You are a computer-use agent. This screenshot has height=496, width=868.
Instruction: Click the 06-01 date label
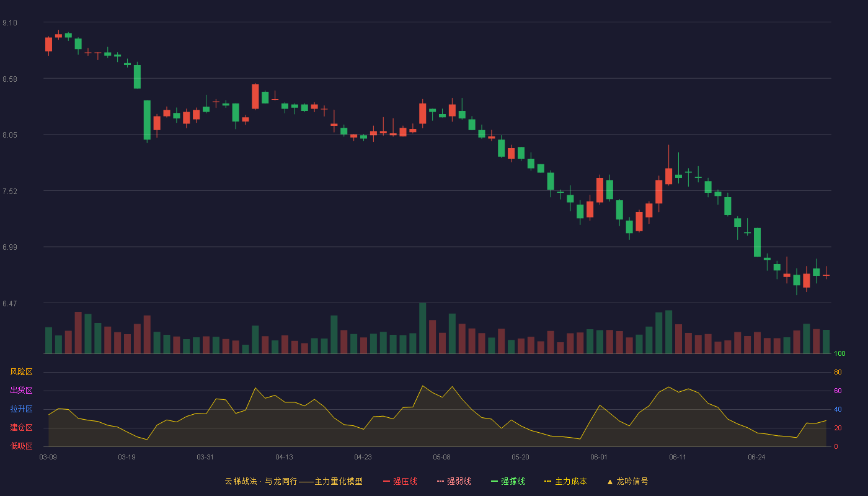599,457
